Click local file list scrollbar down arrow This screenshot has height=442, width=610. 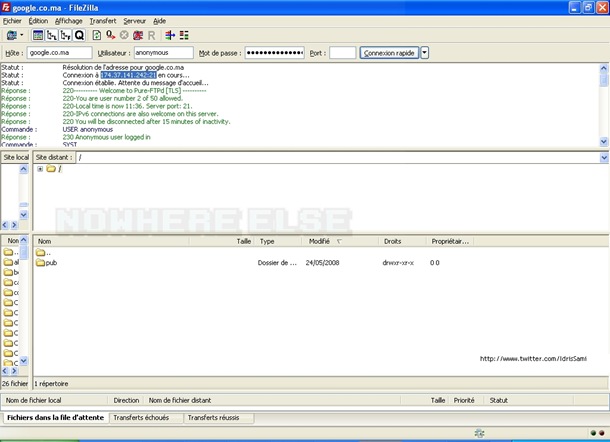[23, 361]
